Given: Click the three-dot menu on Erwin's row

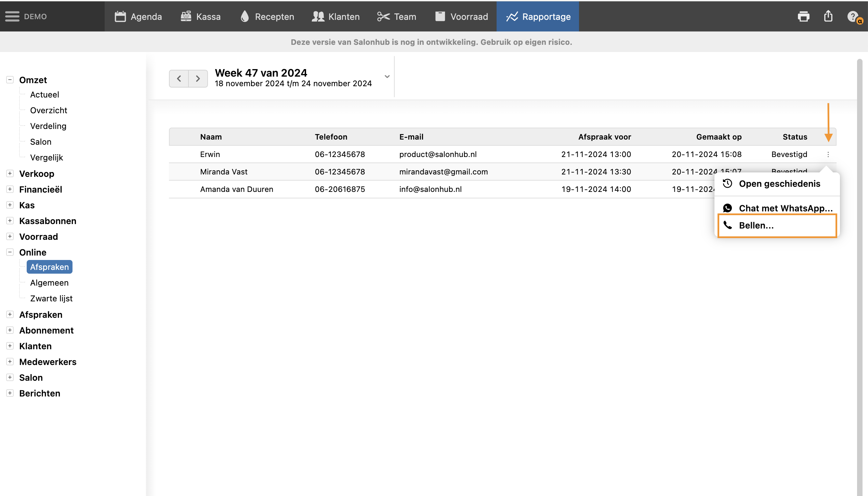Looking at the screenshot, I should (828, 155).
